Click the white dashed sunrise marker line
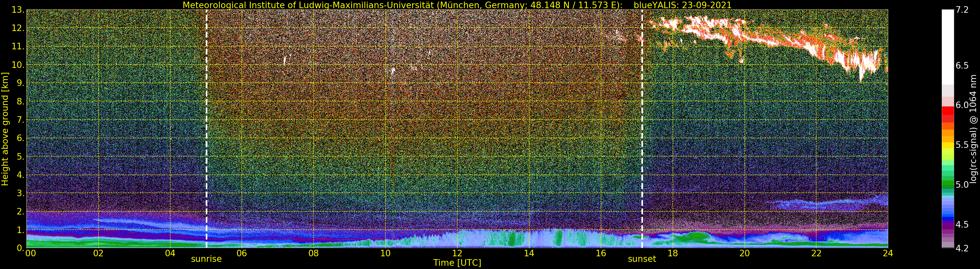Image resolution: width=980 pixels, height=269 pixels. (x=206, y=129)
